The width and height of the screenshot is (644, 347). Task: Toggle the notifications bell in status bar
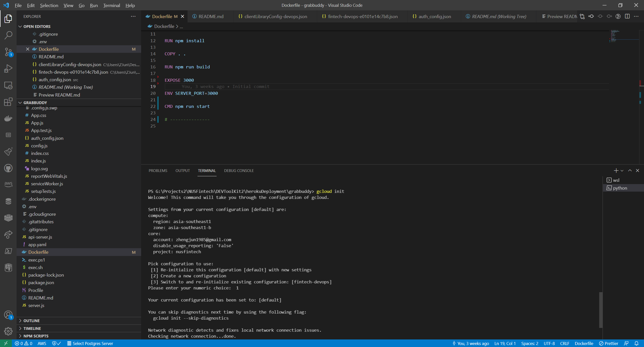(x=637, y=343)
